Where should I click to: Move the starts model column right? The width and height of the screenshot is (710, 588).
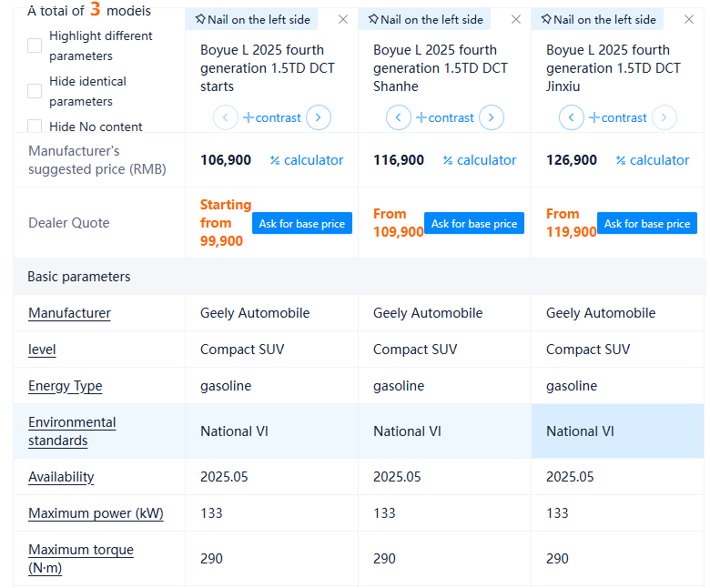pos(319,117)
